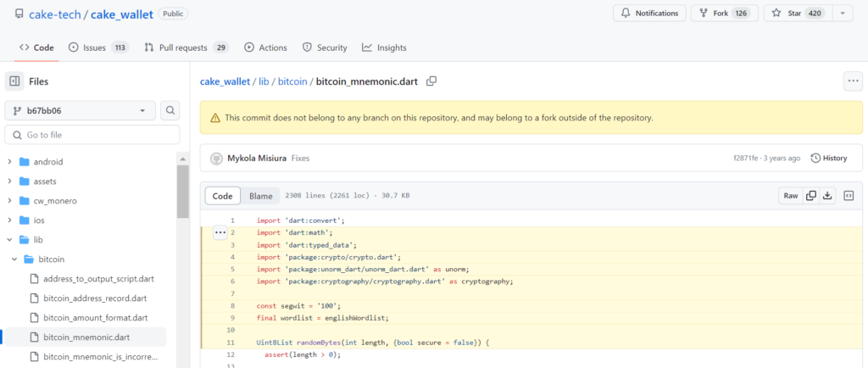Open the b67bb06 branch selector dropdown

pyautogui.click(x=81, y=111)
